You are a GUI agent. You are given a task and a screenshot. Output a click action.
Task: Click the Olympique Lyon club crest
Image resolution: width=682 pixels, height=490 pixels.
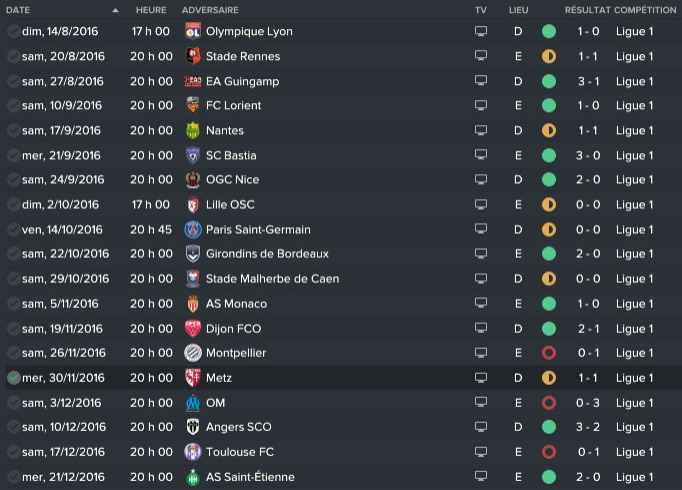(193, 32)
